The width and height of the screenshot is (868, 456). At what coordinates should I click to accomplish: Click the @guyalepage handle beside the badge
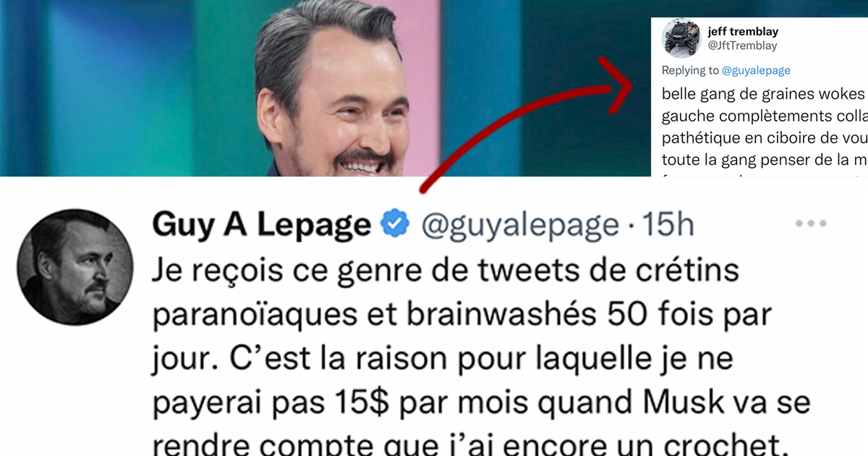click(519, 227)
